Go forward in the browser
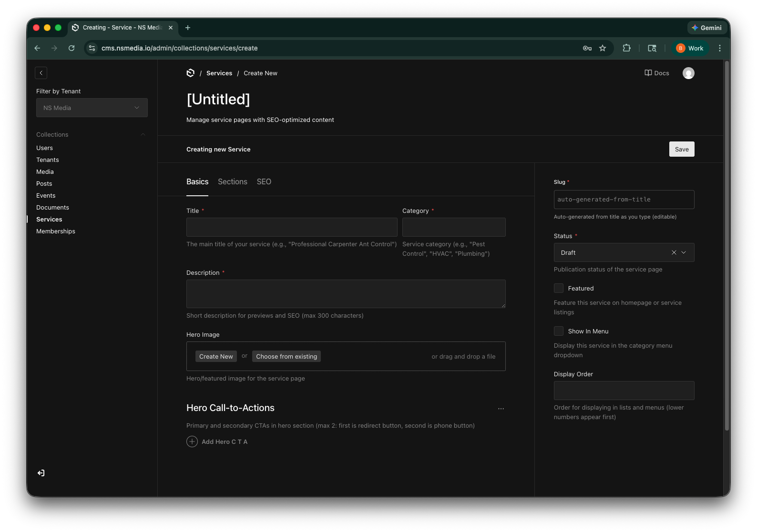This screenshot has height=532, width=757. tap(54, 48)
